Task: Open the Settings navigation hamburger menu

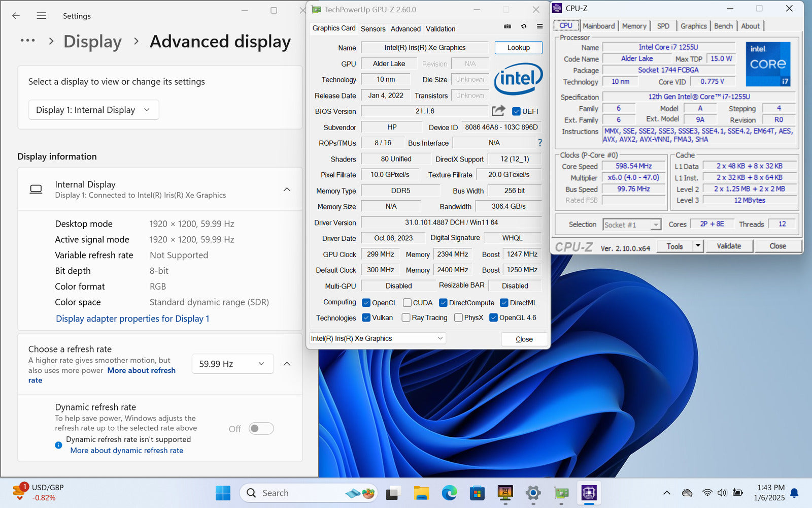Action: click(42, 16)
